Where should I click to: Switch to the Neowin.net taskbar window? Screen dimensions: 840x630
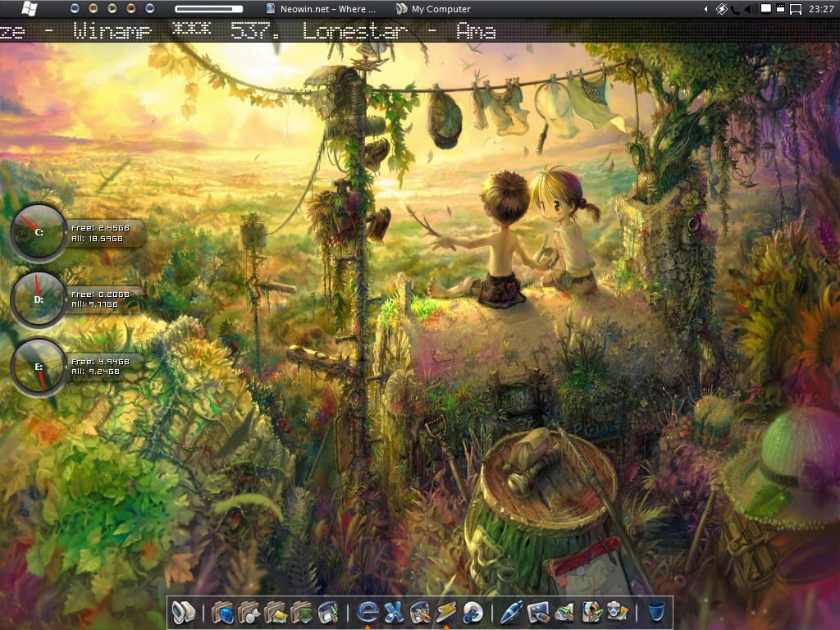(322, 9)
